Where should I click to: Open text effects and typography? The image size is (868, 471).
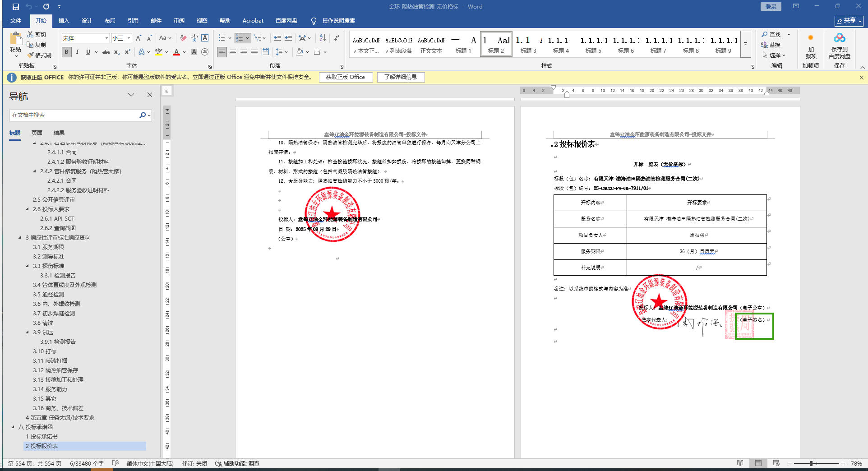tap(142, 52)
